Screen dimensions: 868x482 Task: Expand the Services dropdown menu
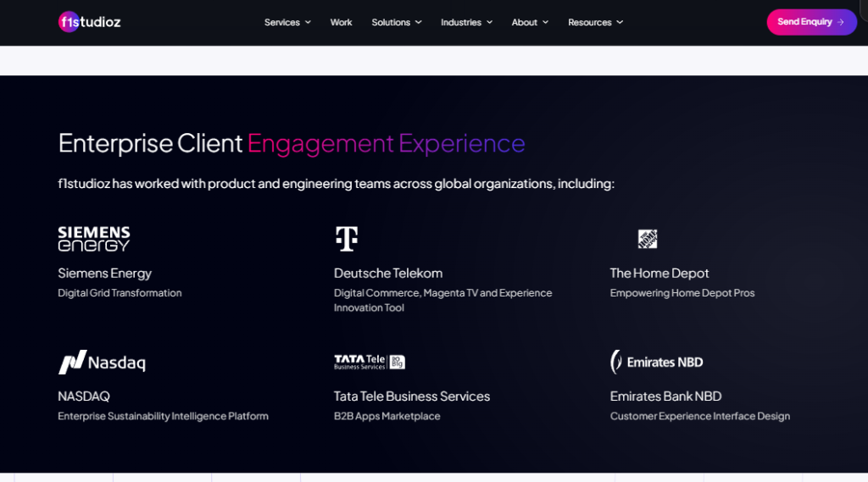[x=287, y=22]
